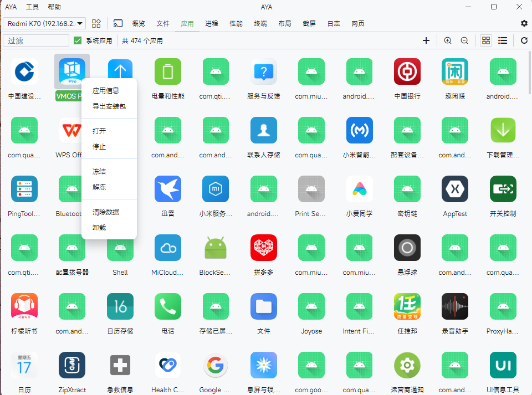Select the 运营商通知 app icon

click(407, 365)
